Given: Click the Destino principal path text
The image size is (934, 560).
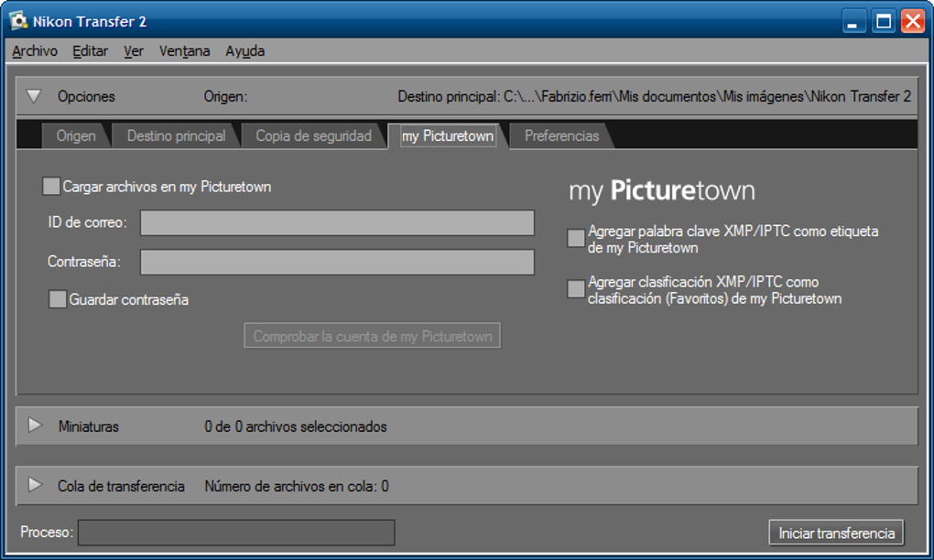Looking at the screenshot, I should (654, 96).
